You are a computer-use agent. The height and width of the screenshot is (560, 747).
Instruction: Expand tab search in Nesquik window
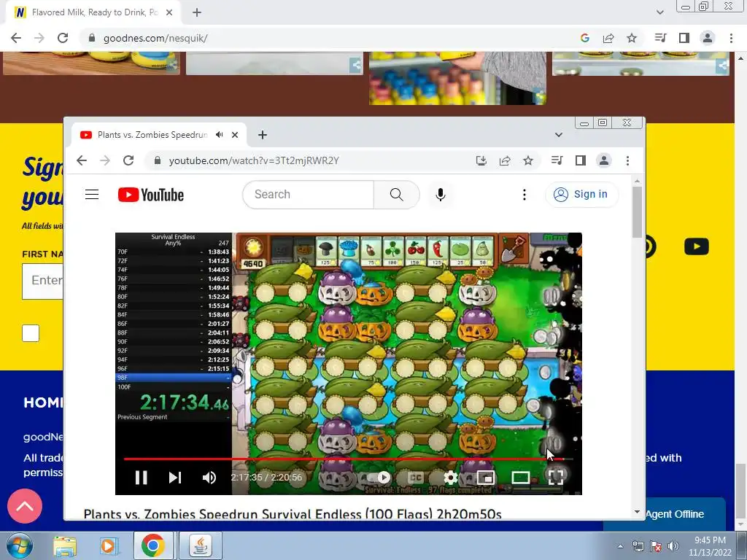(659, 12)
